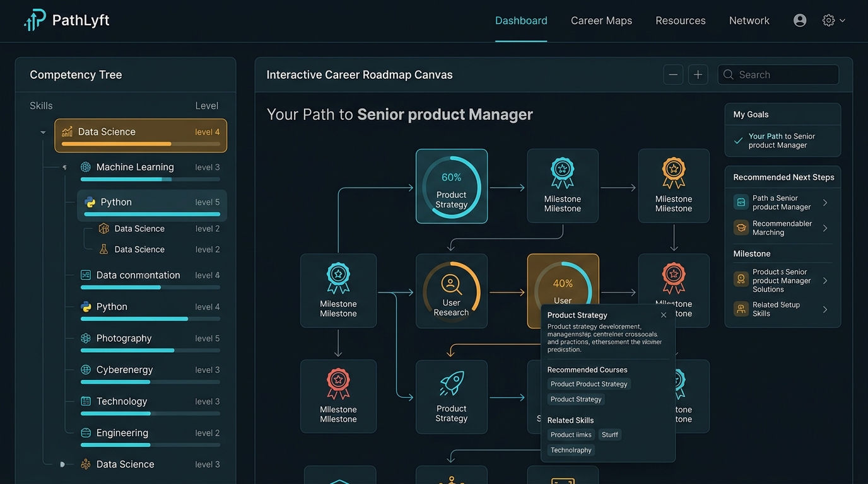Viewport: 868px width, 484px height.
Task: Click the Recommendabler Marching graduation cap icon
Action: [741, 228]
